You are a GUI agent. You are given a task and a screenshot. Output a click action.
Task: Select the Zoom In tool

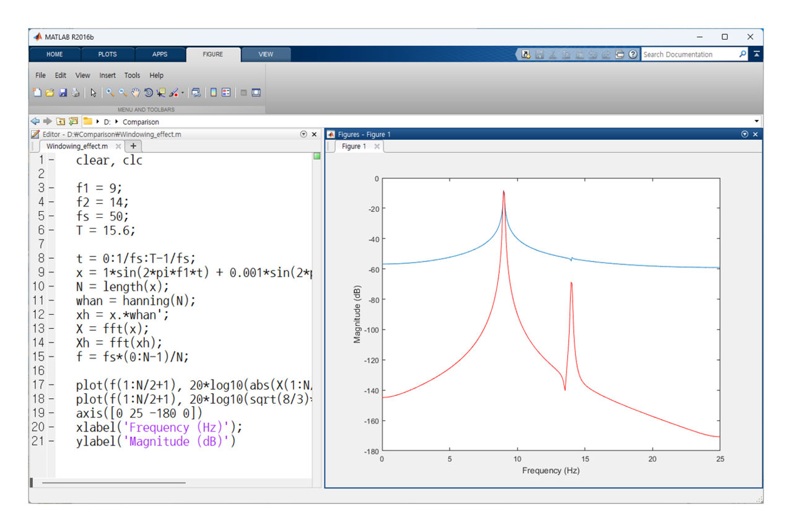[110, 93]
